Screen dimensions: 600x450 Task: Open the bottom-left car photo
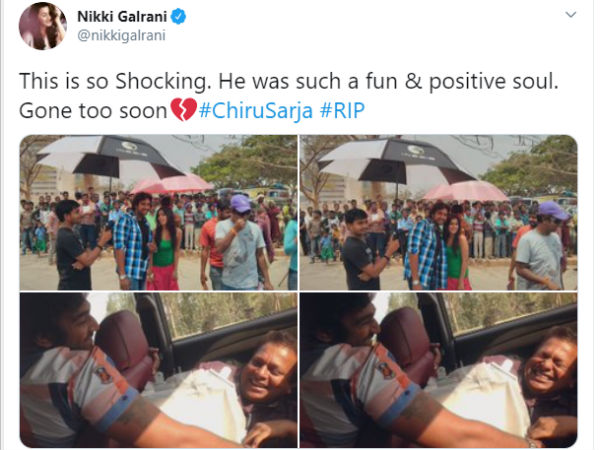tap(158, 370)
